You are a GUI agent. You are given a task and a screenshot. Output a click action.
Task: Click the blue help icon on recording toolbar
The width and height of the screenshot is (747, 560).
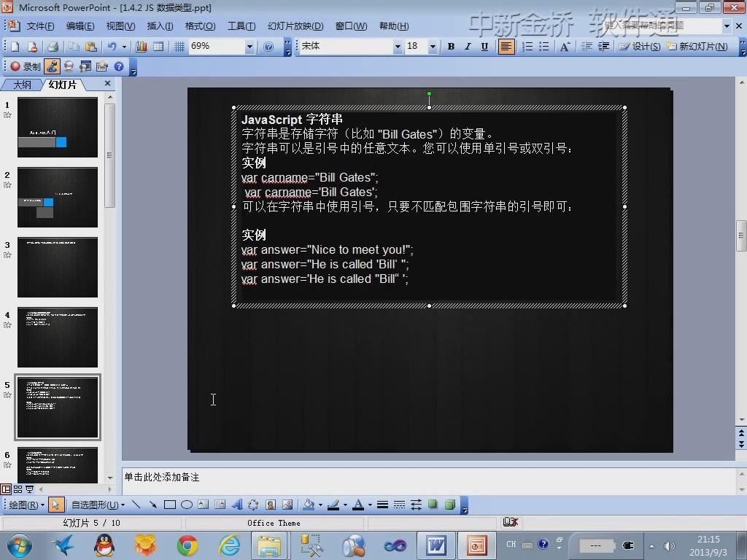pos(119,66)
